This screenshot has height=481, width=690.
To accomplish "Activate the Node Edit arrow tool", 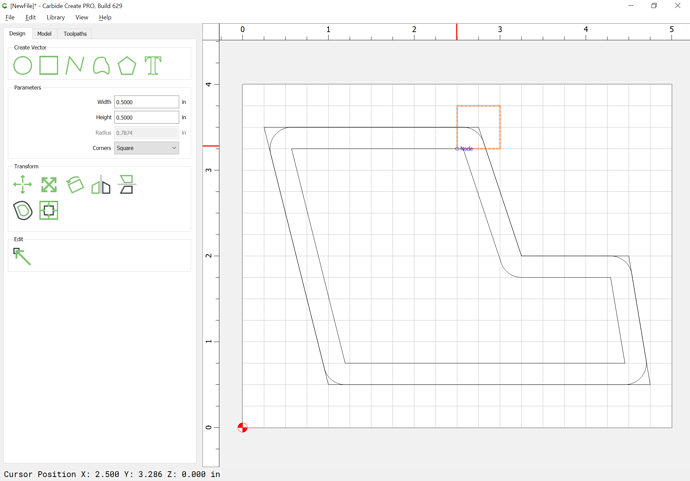I will point(22,257).
